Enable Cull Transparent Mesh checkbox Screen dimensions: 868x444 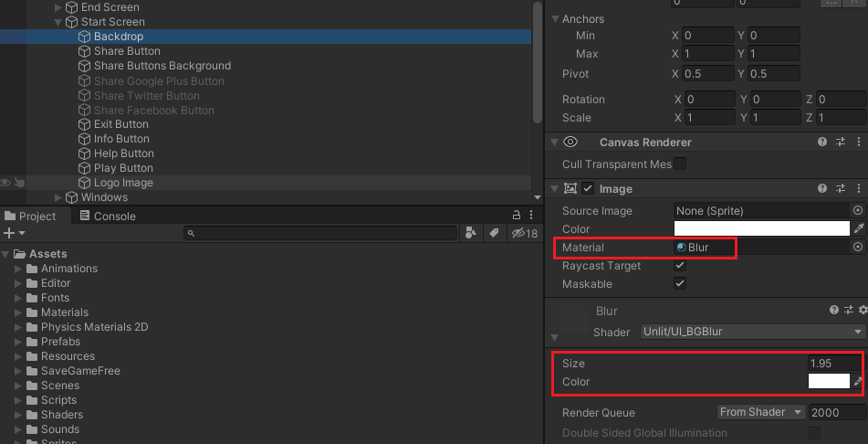(x=680, y=164)
